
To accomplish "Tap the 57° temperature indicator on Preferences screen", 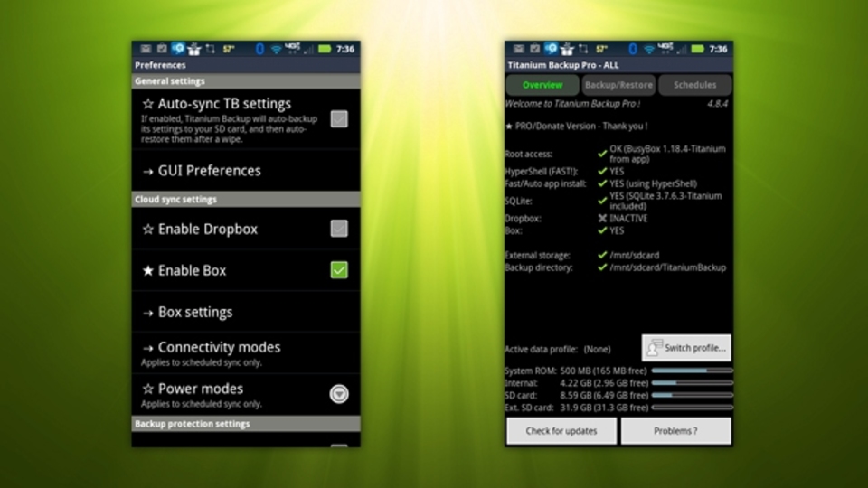I will [x=229, y=49].
